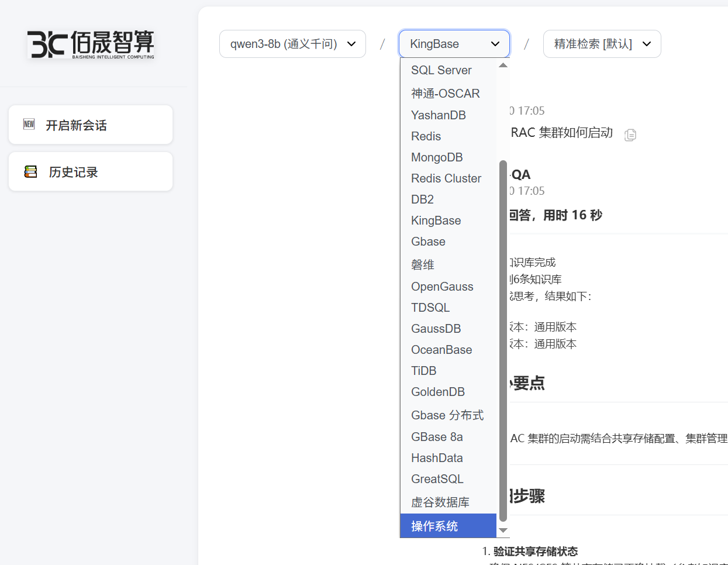This screenshot has height=565, width=728.
Task: Select the Redis option
Action: pyautogui.click(x=448, y=136)
